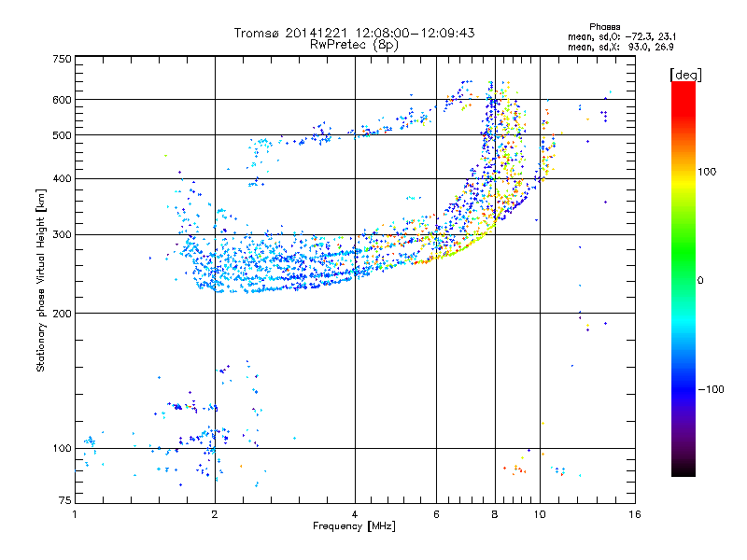Click the x-axis tick label '4'
This screenshot has width=747, height=560.
click(x=355, y=514)
